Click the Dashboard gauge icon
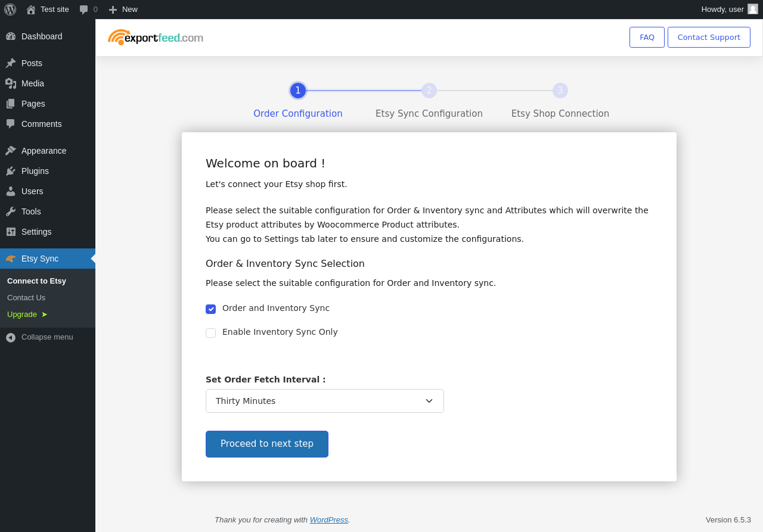The width and height of the screenshot is (763, 532). (x=11, y=36)
